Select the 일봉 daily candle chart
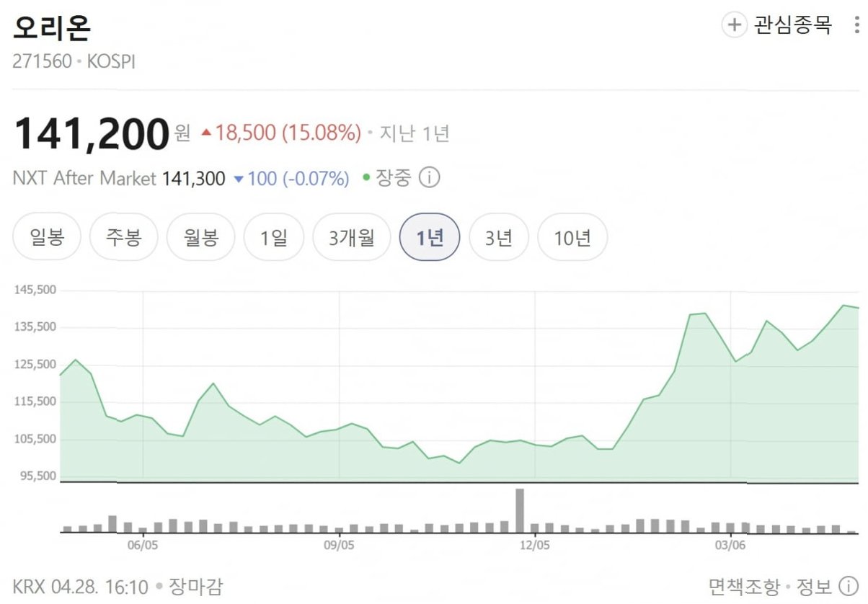 (x=47, y=237)
